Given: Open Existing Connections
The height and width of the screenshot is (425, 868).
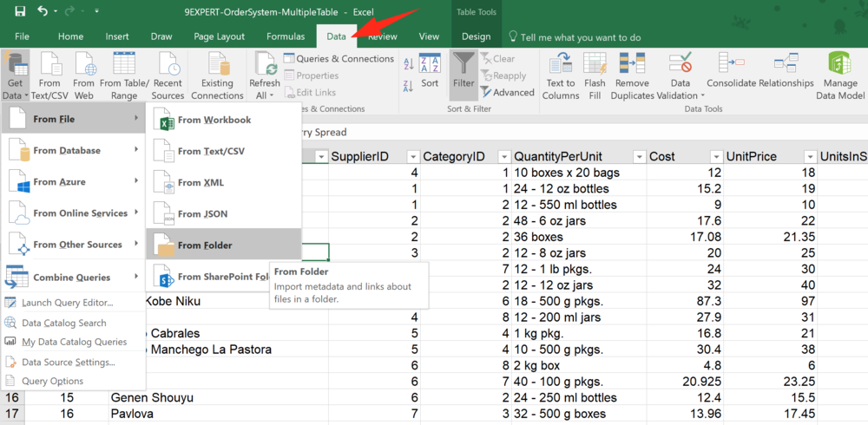Looking at the screenshot, I should tap(217, 76).
